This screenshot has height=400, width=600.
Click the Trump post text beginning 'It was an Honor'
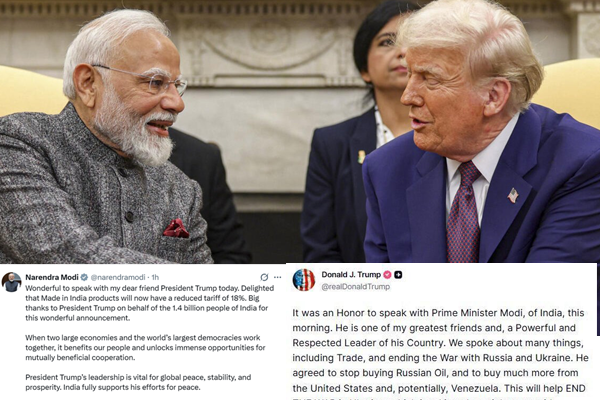pyautogui.click(x=440, y=350)
